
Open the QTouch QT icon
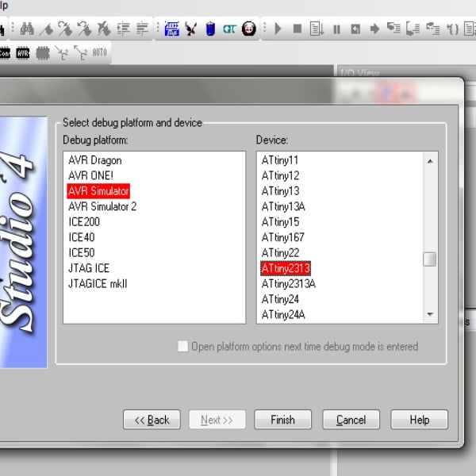pyautogui.click(x=229, y=29)
